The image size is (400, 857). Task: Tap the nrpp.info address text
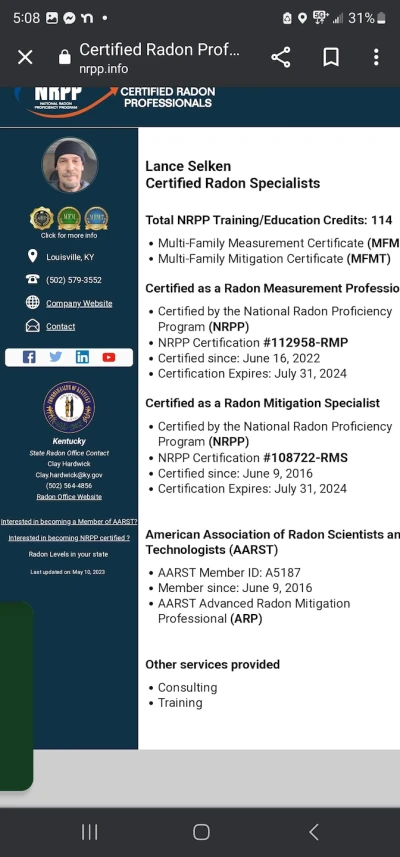click(x=103, y=69)
